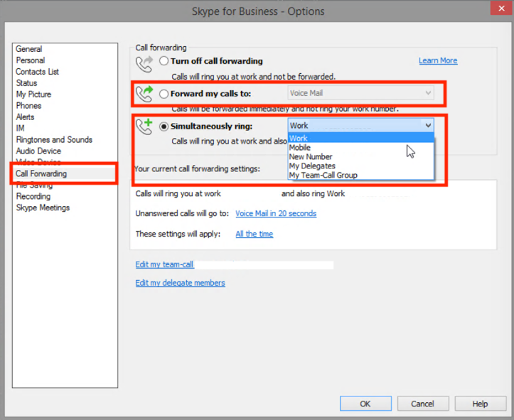Screen dimensions: 514x420
Task: Open the Contacts List category
Action: (38, 72)
